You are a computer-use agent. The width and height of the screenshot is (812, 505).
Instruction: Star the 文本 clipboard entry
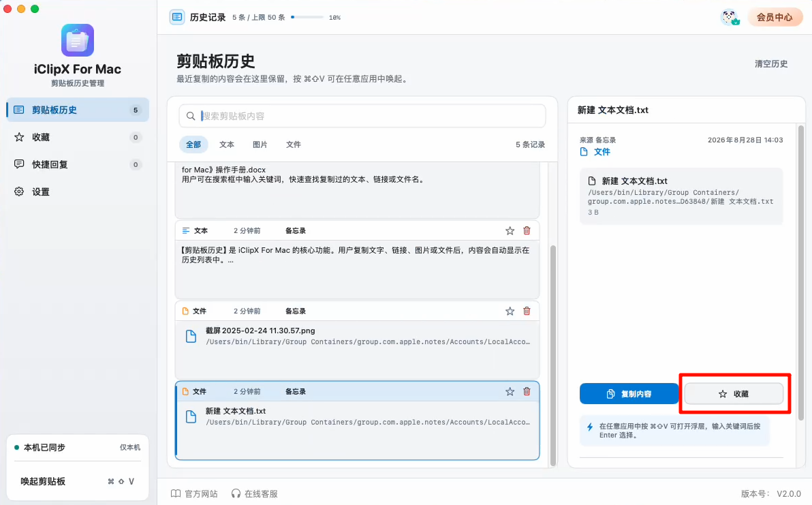coord(510,230)
